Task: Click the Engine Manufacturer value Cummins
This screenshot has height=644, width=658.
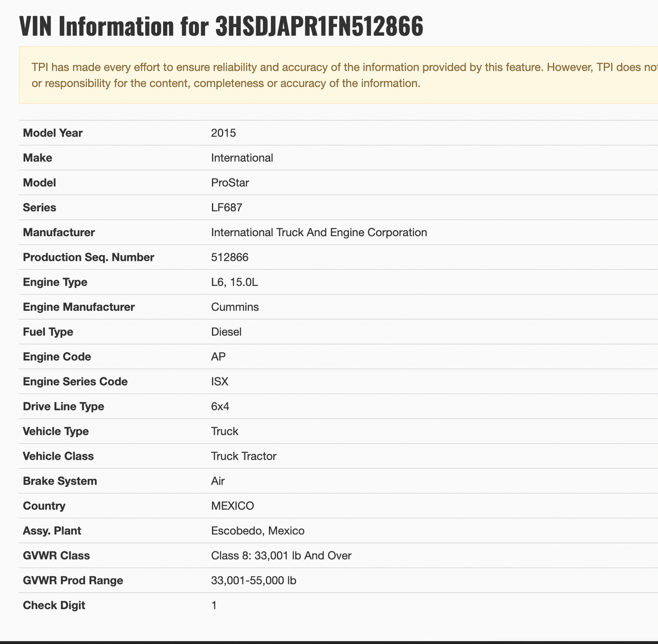Action: coord(235,307)
